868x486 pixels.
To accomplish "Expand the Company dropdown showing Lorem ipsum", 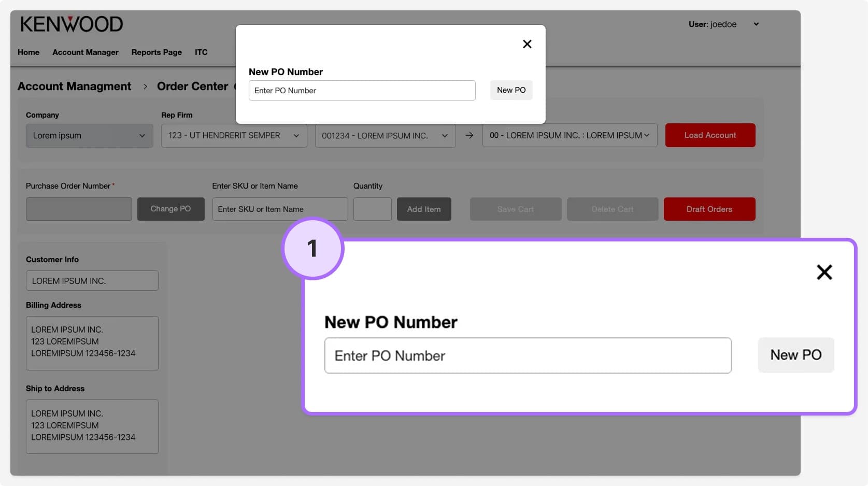I will tap(90, 136).
